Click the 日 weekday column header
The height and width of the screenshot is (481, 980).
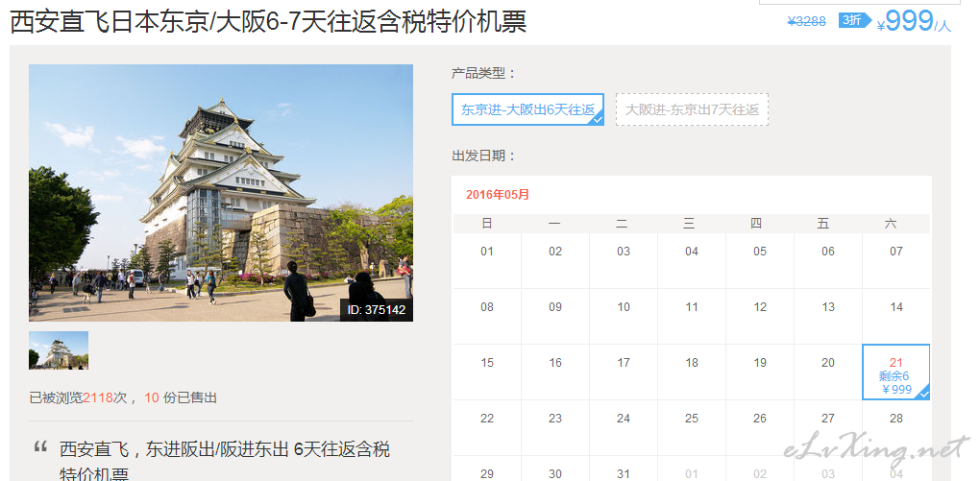click(487, 224)
